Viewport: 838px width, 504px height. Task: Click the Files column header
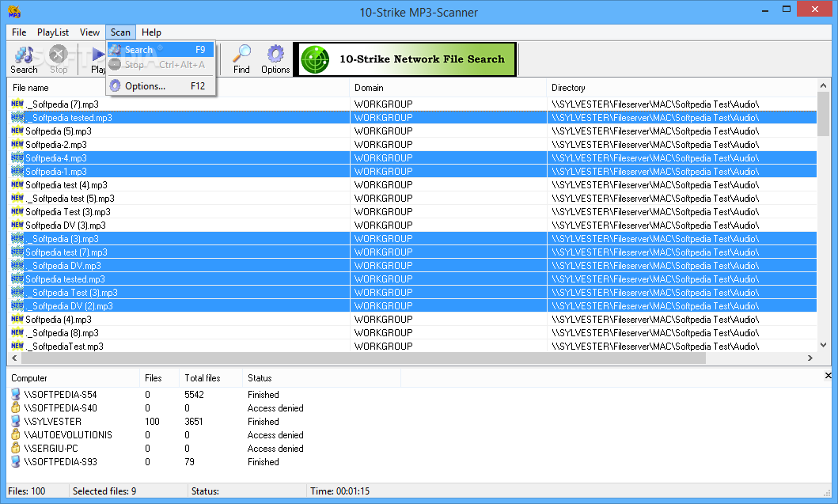click(159, 378)
